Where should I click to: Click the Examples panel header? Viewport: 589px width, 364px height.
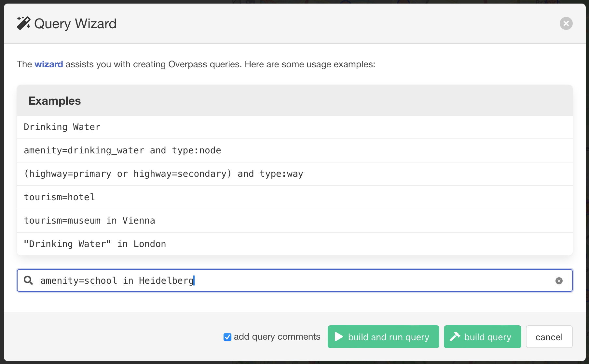[55, 101]
